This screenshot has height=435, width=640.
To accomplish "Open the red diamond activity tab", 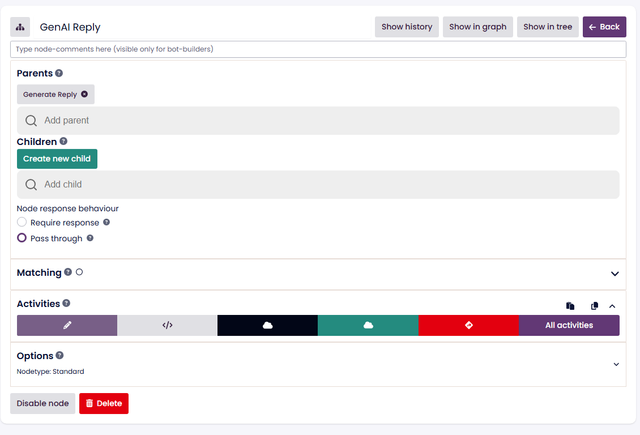I will click(x=468, y=325).
